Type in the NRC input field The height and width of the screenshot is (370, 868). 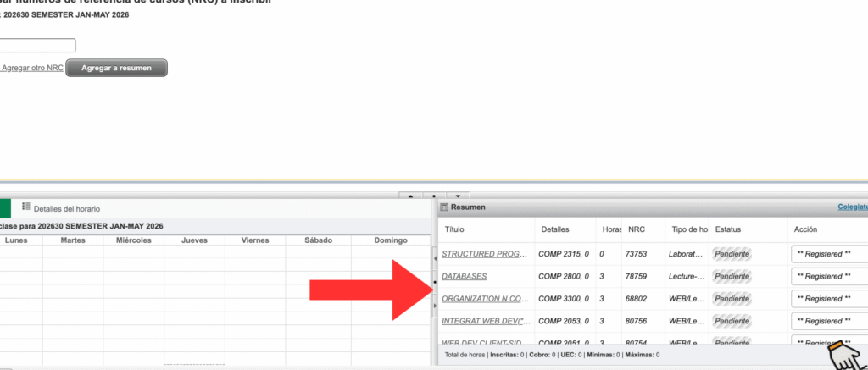[x=38, y=46]
